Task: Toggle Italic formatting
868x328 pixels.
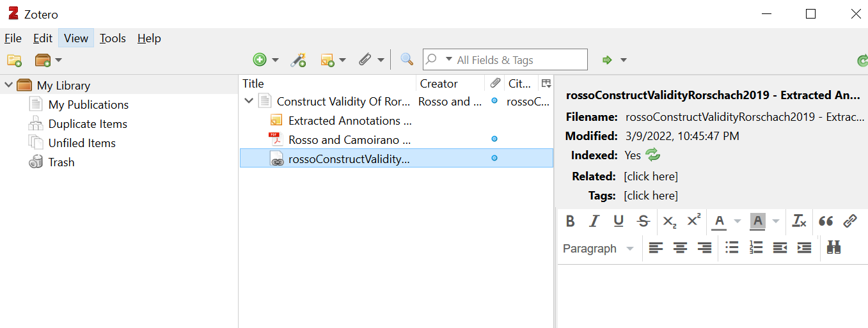Action: tap(594, 221)
